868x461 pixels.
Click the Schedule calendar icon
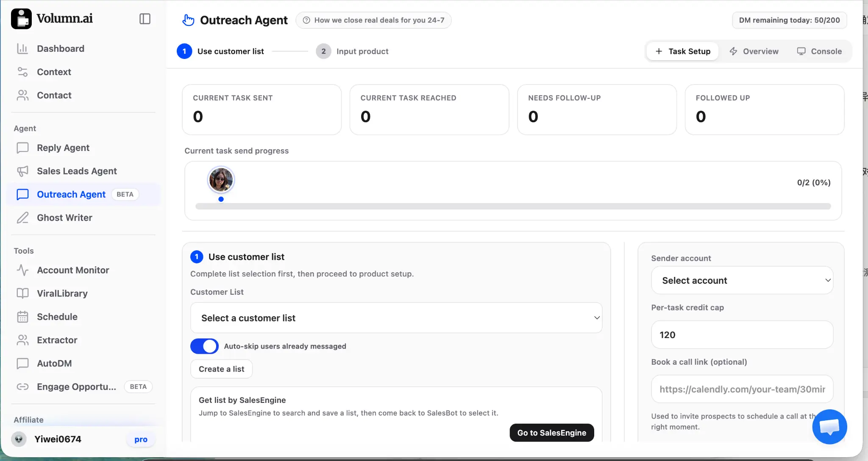pos(22,317)
